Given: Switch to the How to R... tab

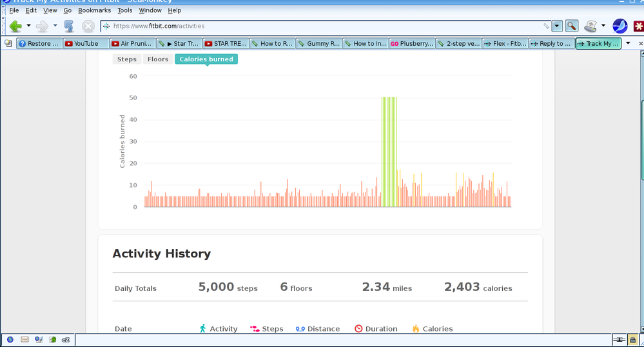Looking at the screenshot, I should [x=272, y=43].
